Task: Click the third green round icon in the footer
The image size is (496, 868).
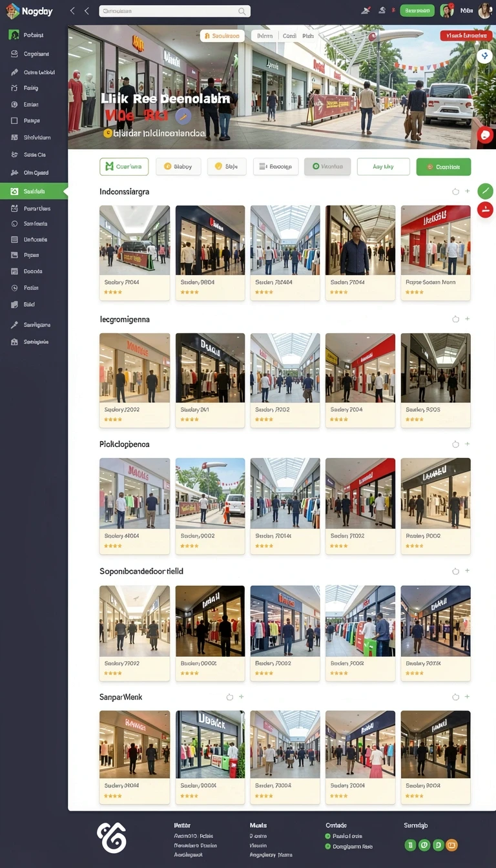Action: 439,845
